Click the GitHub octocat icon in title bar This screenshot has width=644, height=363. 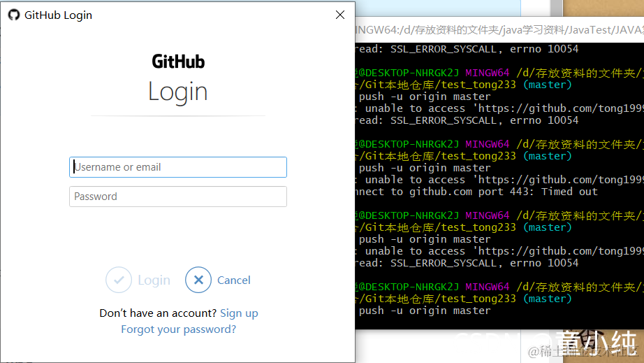coord(14,15)
